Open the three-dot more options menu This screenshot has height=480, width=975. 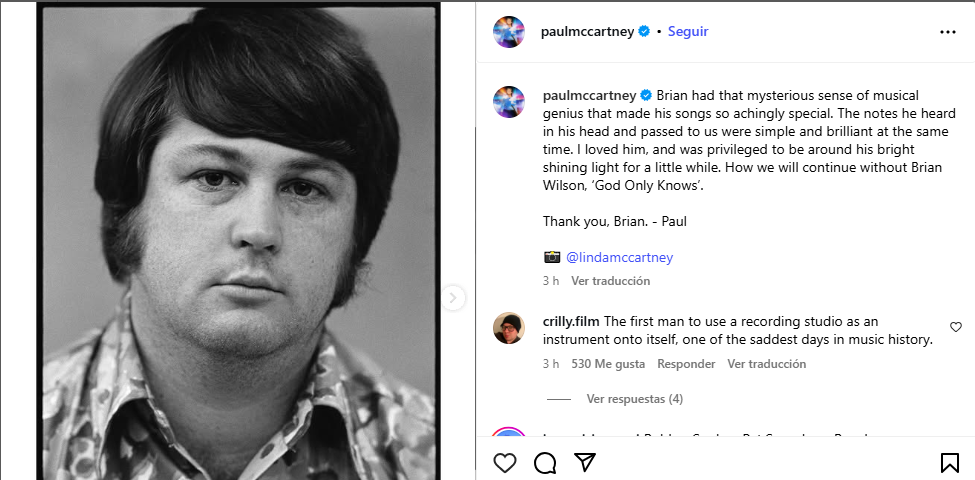tap(948, 32)
